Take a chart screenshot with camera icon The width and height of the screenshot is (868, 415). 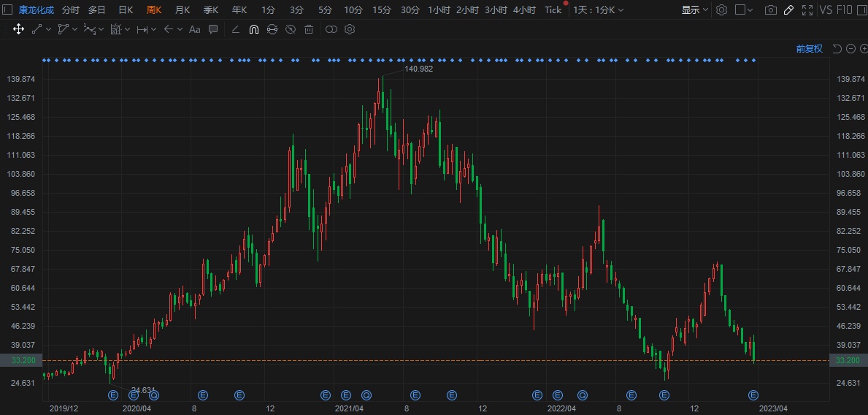pos(770,10)
